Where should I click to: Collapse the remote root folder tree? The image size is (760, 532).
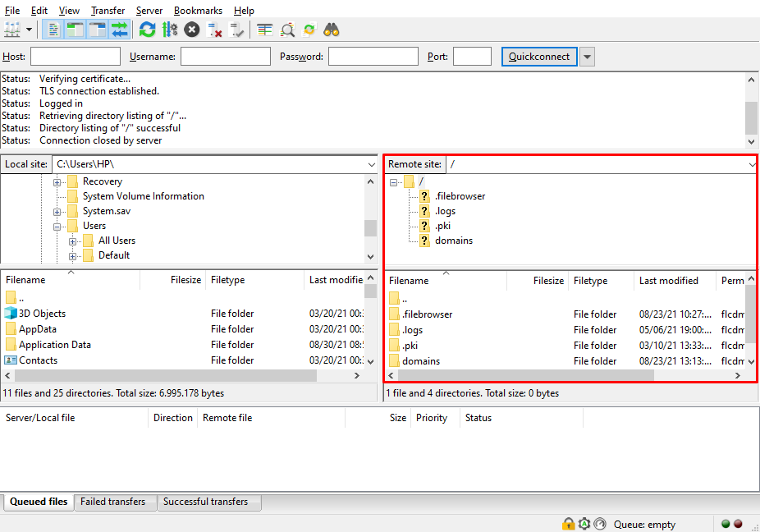point(394,182)
